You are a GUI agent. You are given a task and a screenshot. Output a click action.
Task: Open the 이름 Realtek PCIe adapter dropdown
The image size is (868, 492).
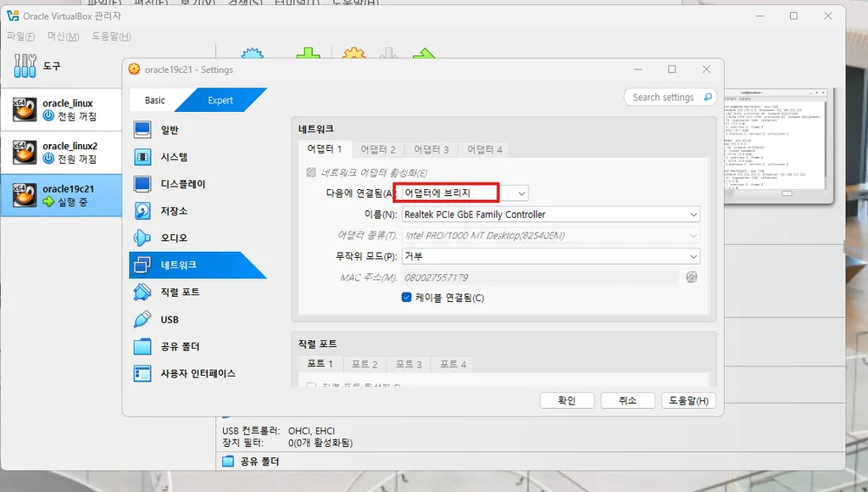(x=551, y=215)
